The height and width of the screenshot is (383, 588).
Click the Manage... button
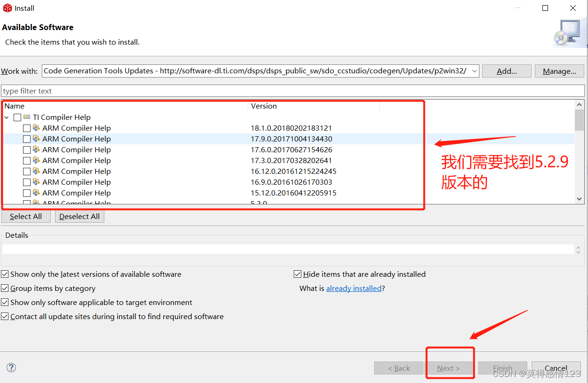click(559, 71)
